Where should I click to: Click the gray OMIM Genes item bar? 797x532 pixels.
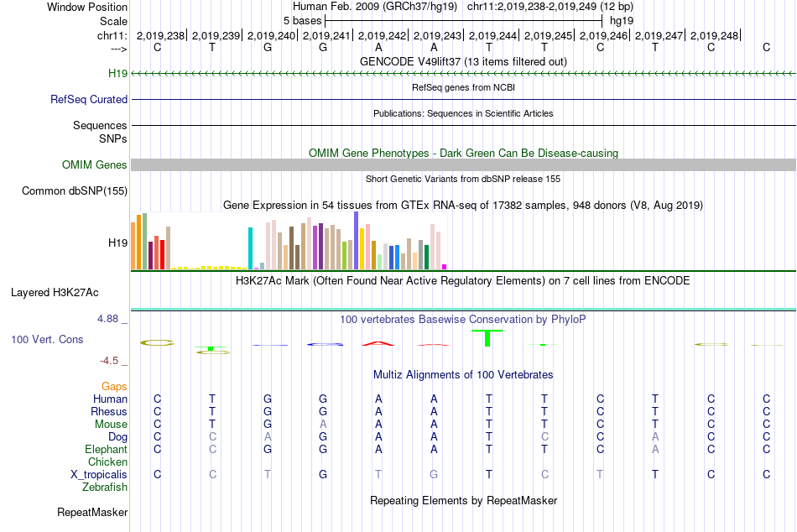463,164
